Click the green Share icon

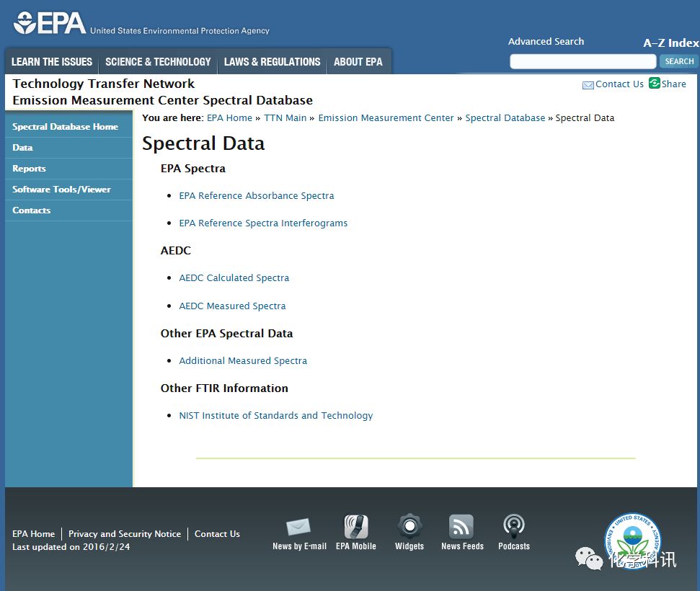pos(655,84)
